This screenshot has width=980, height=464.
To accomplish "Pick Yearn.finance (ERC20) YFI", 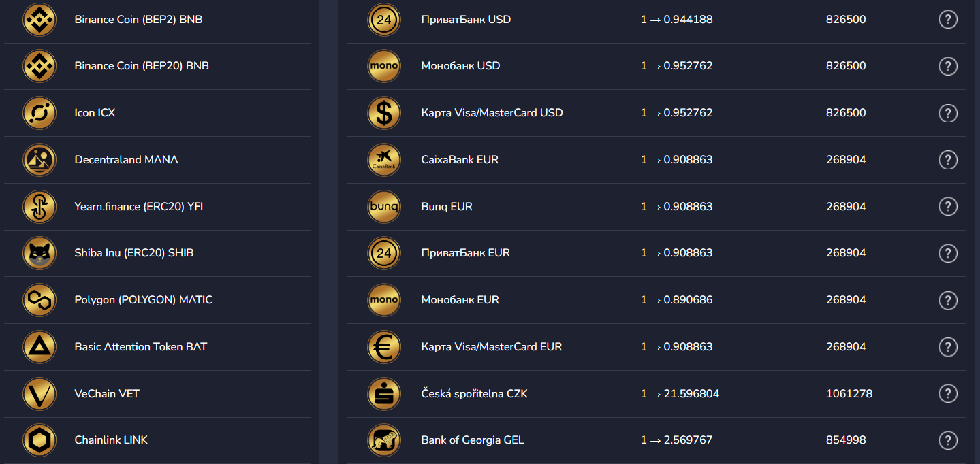I will tap(157, 206).
